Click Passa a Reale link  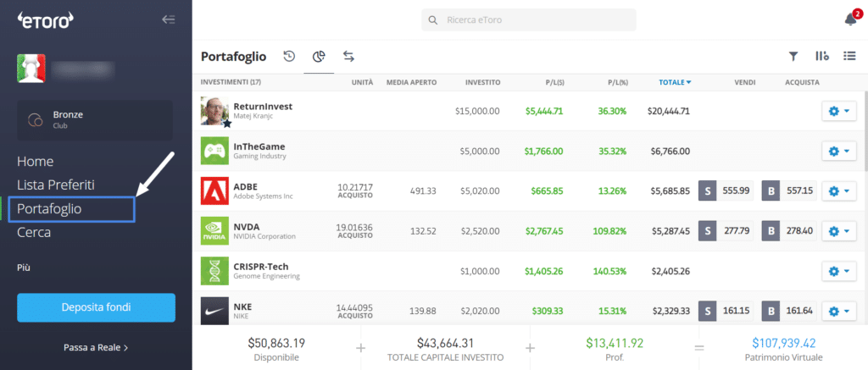96,348
